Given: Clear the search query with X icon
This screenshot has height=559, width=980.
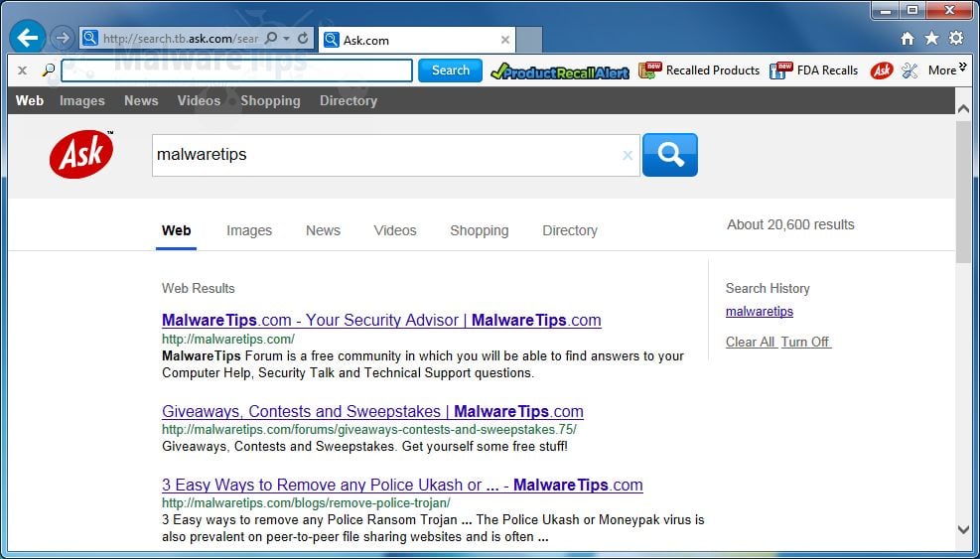Looking at the screenshot, I should pos(628,155).
